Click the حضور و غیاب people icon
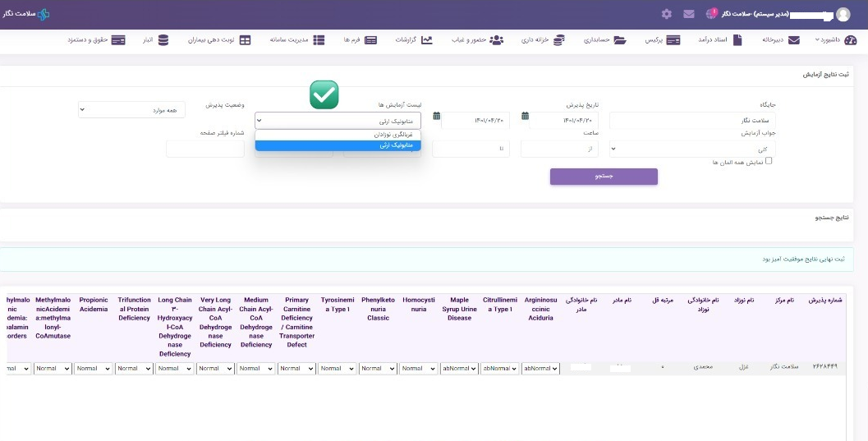 496,39
